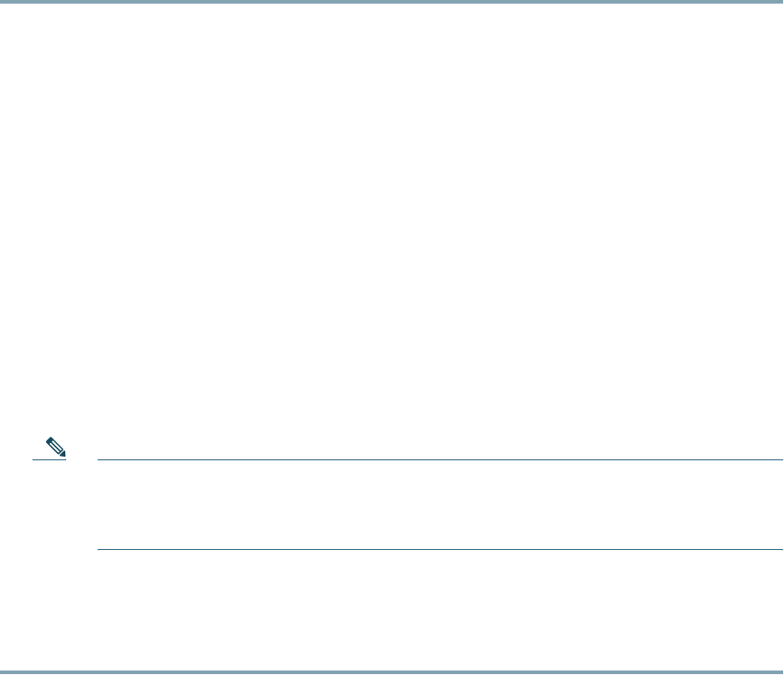Click the pencil note icon
The height and width of the screenshot is (685, 784).
coord(55,447)
